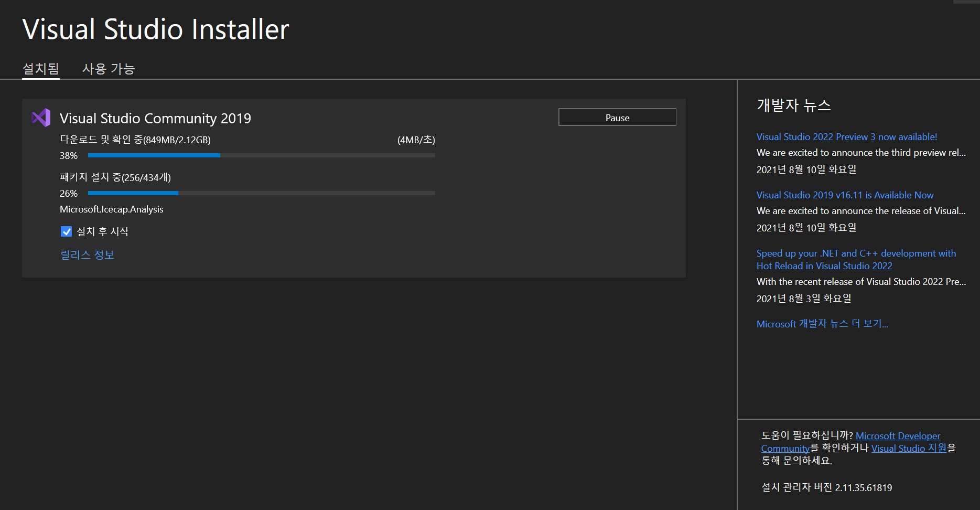Open 'Visual Studio 2022 Preview 3 now available!' news
This screenshot has width=980, height=510.
(846, 137)
